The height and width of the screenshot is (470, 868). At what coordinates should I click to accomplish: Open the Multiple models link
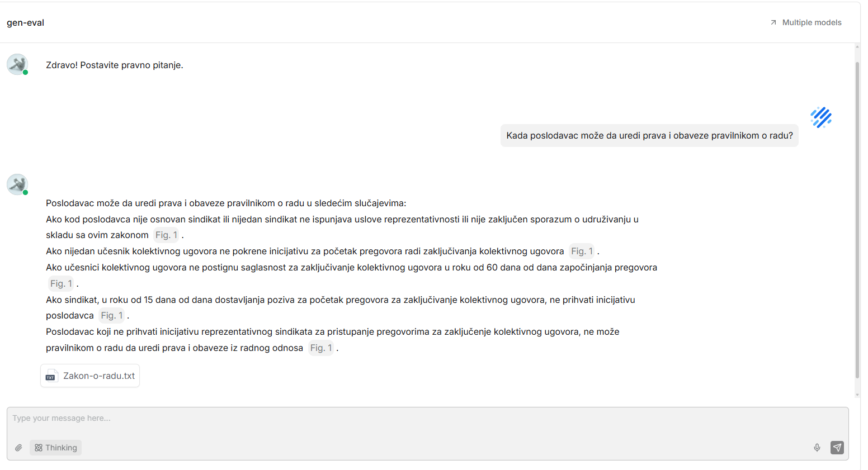click(x=806, y=22)
